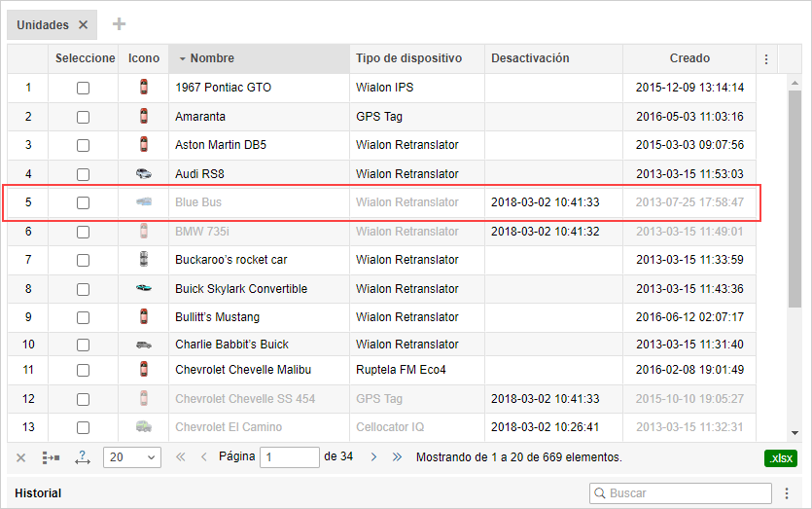812x509 pixels.
Task: Go to the previous page
Action: coord(203,457)
